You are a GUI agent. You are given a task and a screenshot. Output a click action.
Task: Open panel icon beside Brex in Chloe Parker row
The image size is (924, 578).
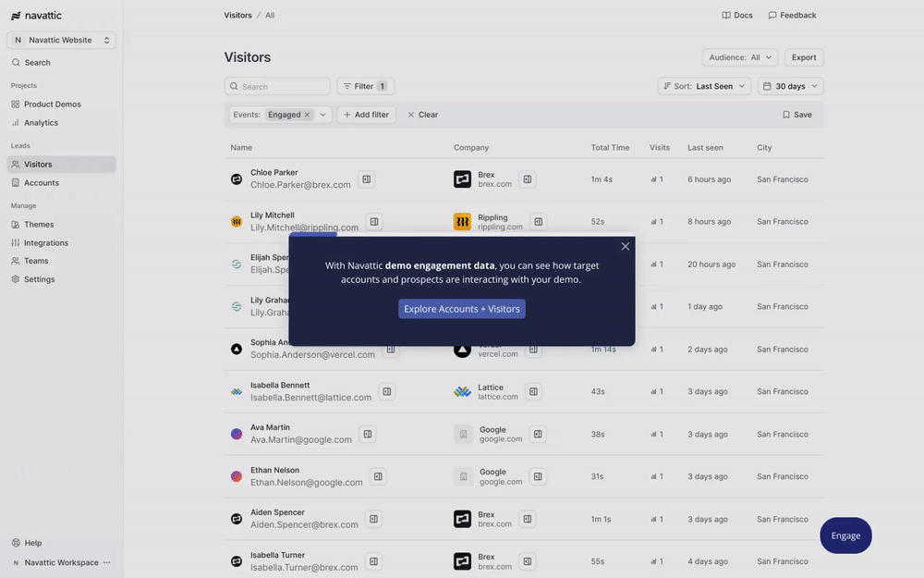point(528,179)
